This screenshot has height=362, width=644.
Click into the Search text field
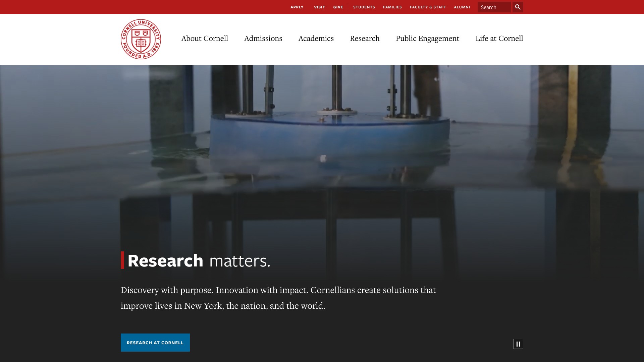click(x=494, y=7)
